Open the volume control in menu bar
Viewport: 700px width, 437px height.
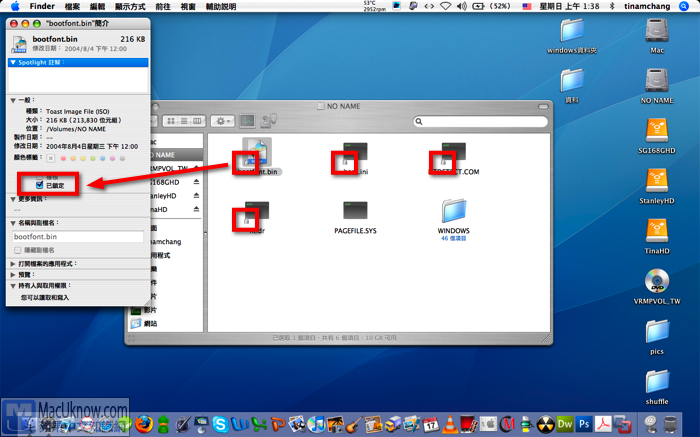[x=462, y=6]
